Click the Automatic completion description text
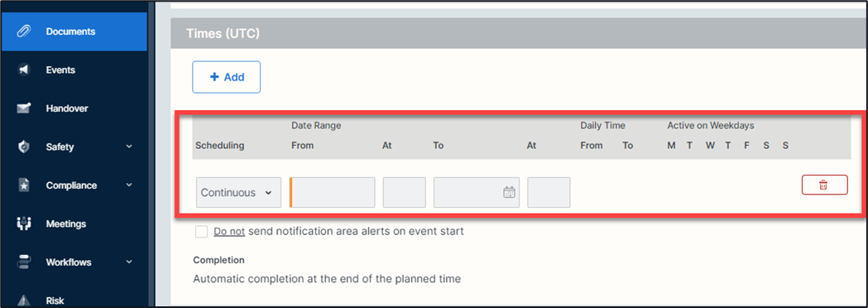Image resolution: width=868 pixels, height=308 pixels. tap(327, 279)
